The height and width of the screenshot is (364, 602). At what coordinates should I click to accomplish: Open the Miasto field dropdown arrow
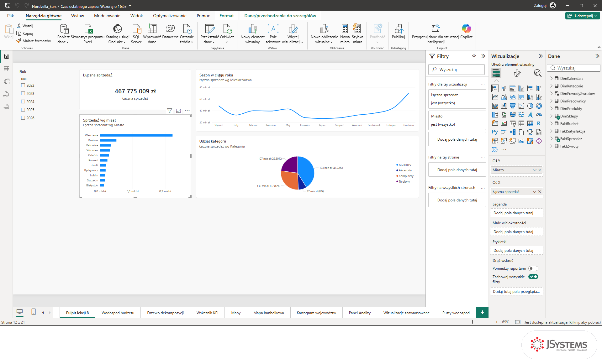coord(534,170)
